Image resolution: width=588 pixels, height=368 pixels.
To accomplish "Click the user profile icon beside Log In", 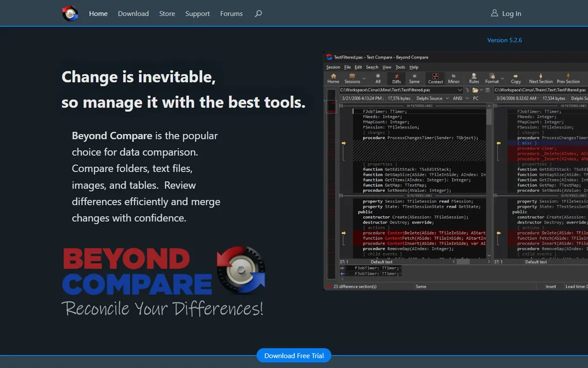I will click(x=494, y=13).
